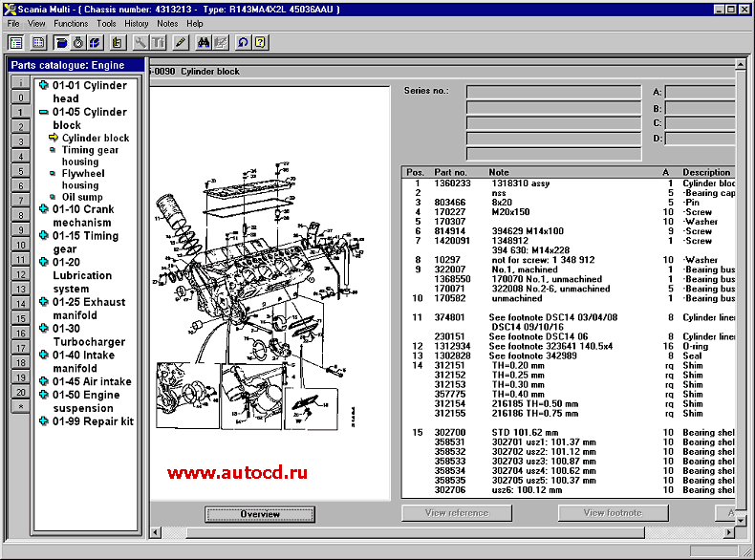Collapse the 01-05 Cylinder block node
The image size is (755, 560).
click(43, 112)
